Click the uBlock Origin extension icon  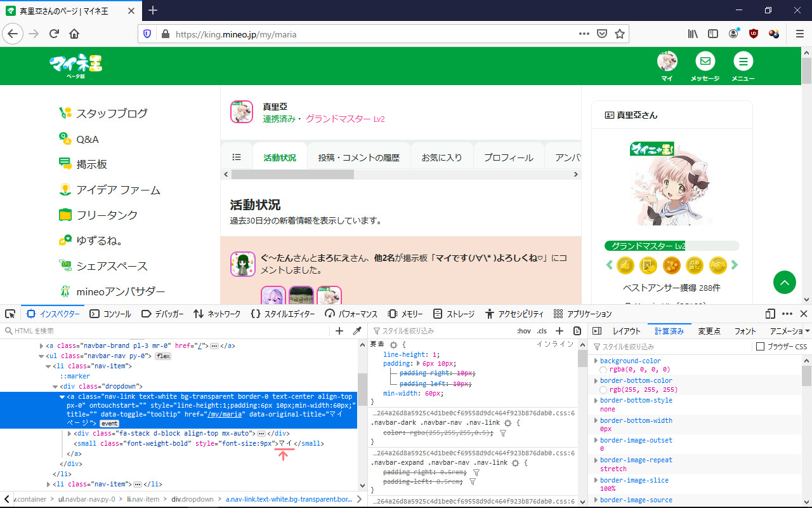pos(754,34)
